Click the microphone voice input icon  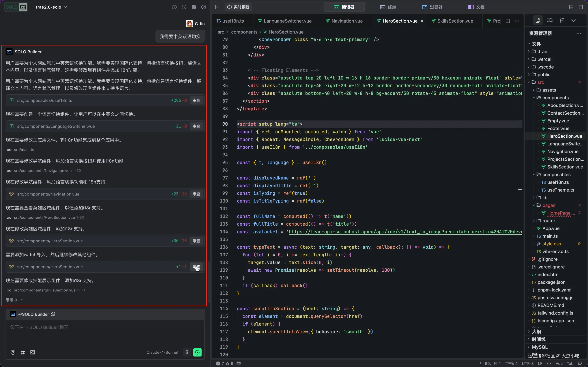click(187, 352)
